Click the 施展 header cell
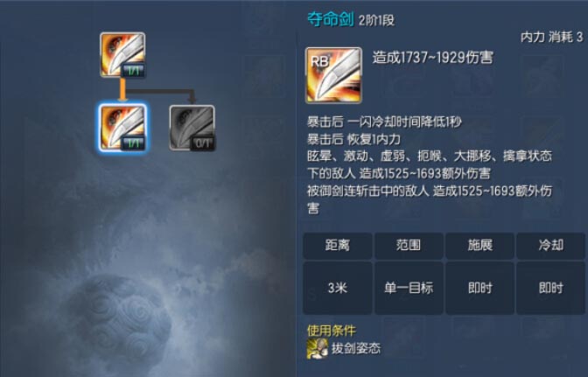The image size is (588, 377). (x=480, y=246)
